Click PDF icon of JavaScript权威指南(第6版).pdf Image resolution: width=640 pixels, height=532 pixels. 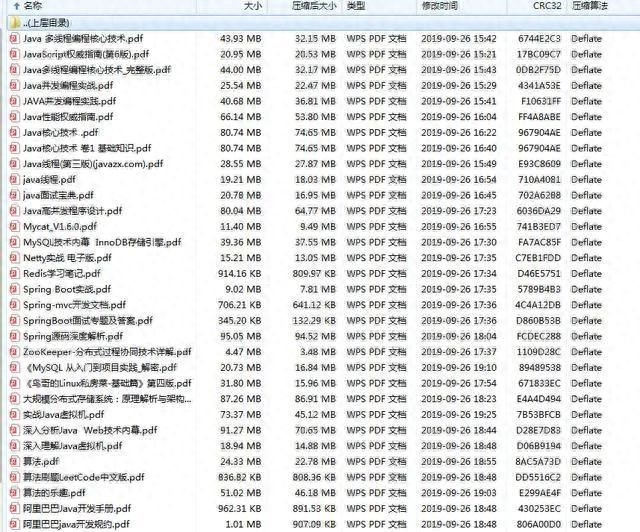click(x=14, y=54)
